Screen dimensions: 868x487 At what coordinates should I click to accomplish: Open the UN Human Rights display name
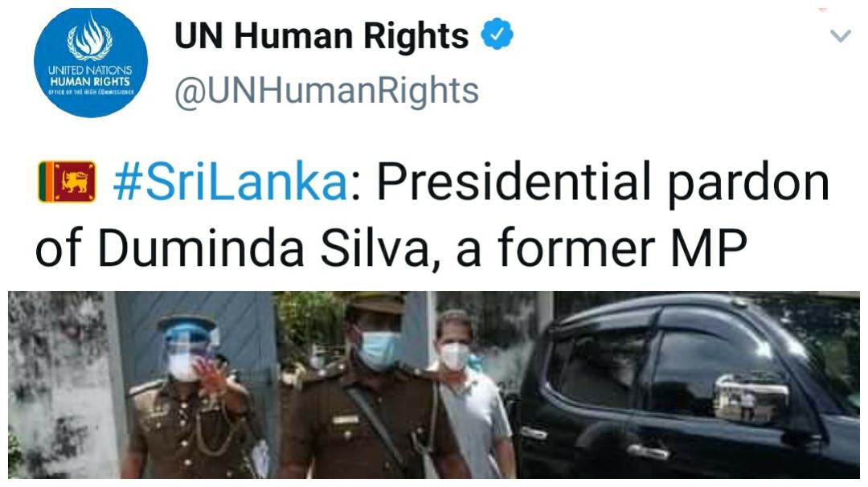[321, 35]
